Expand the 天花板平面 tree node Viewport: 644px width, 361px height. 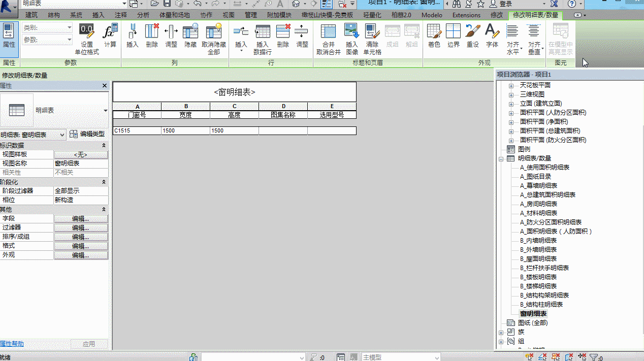point(511,85)
